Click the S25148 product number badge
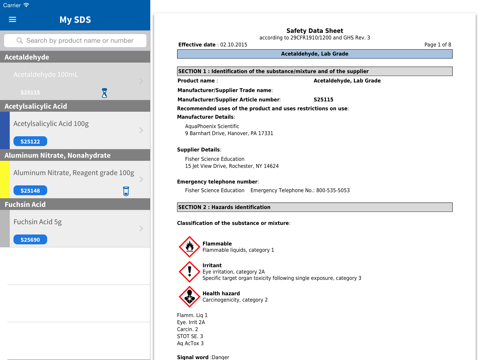Viewport: 480px width, 360px height. pos(30,190)
